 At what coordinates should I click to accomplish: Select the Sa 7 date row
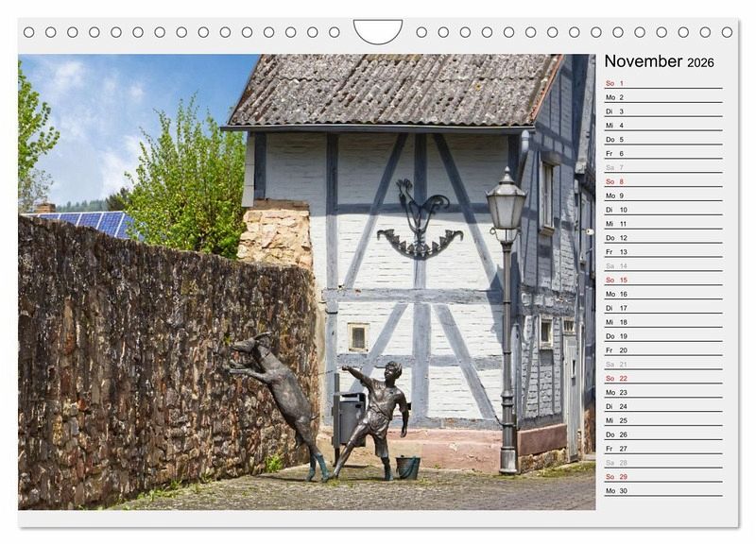click(662, 167)
